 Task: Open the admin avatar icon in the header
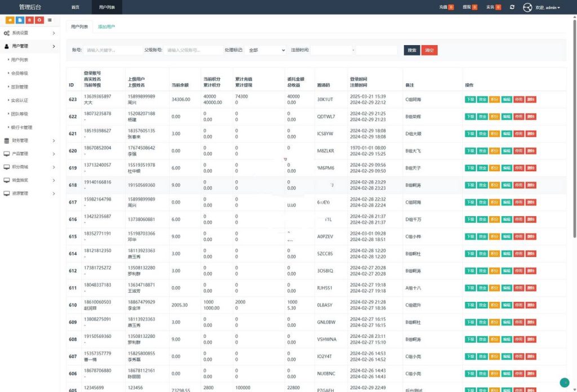527,7
